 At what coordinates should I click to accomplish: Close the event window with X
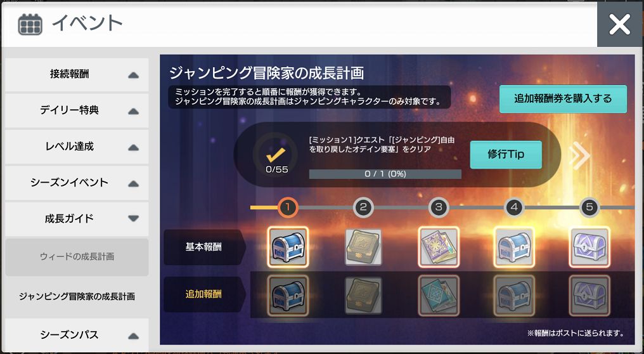[x=619, y=24]
